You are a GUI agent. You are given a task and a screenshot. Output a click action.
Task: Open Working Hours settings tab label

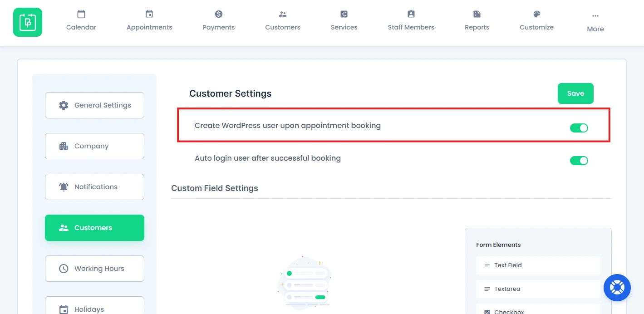coord(99,269)
